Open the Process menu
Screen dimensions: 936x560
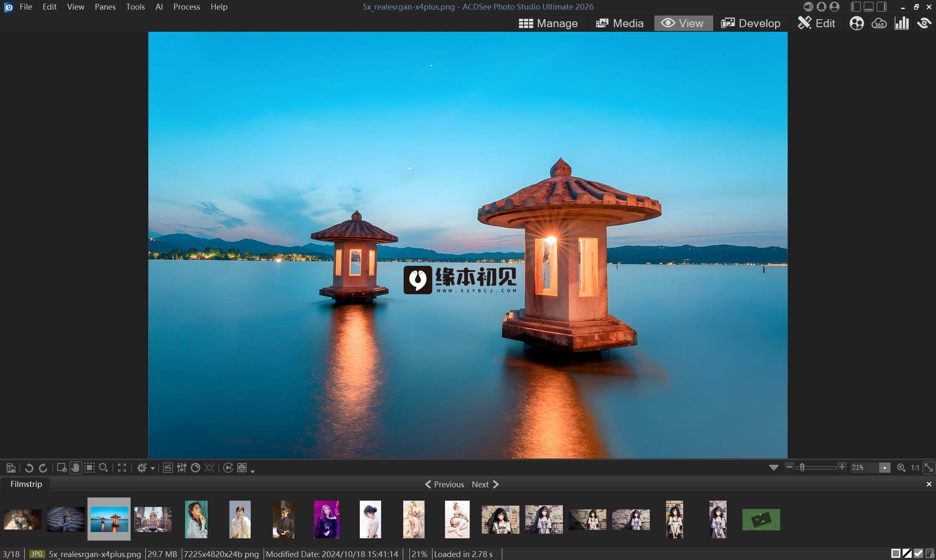click(x=186, y=7)
